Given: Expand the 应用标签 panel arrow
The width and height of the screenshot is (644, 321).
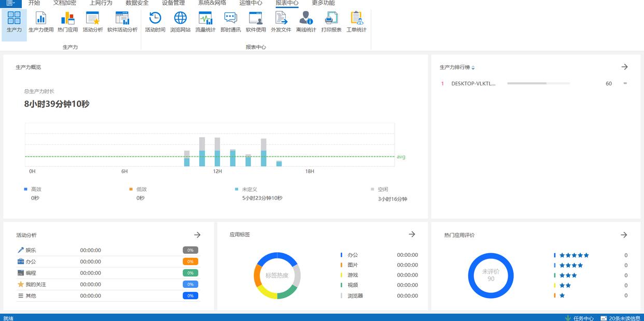Looking at the screenshot, I should tap(412, 235).
